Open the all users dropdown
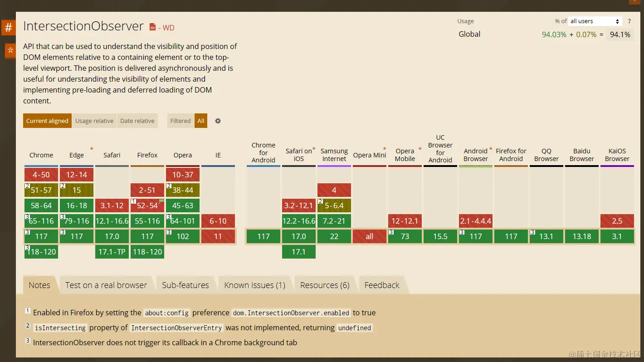644x362 pixels. (595, 21)
